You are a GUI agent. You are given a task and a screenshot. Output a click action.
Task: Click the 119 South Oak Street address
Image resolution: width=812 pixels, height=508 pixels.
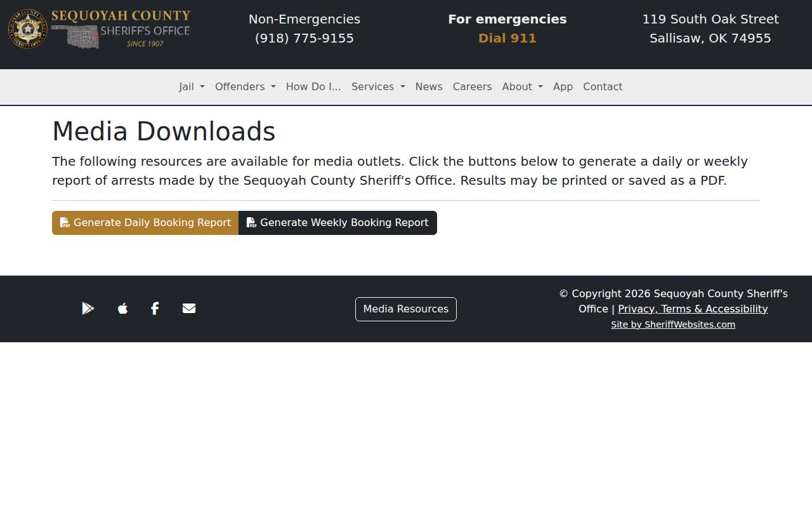point(710,19)
